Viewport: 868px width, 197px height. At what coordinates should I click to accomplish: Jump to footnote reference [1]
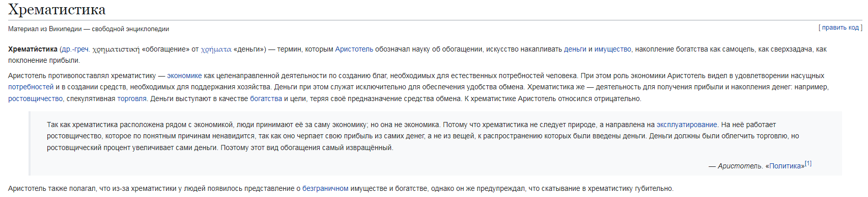pos(808,163)
